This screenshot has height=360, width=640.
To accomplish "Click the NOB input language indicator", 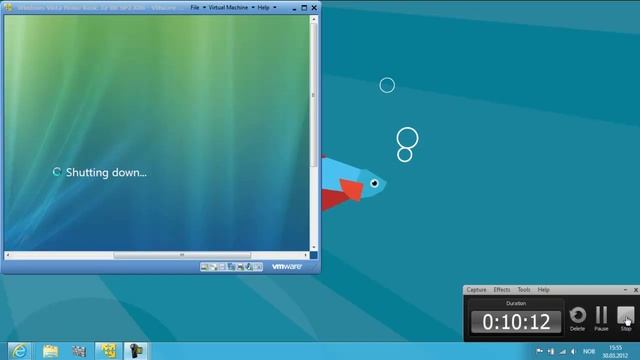I will pos(589,351).
